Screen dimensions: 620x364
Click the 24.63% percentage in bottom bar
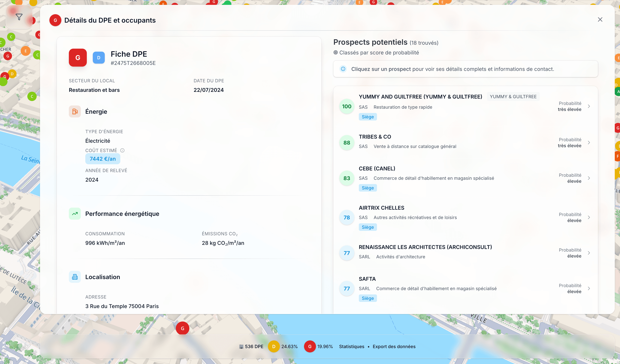289,346
